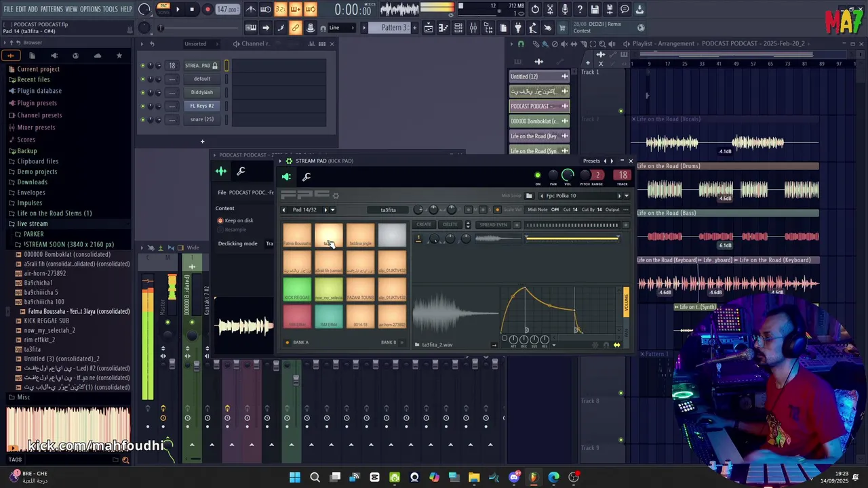
Task: Open the Presets menu in FPC title bar
Action: [591, 161]
